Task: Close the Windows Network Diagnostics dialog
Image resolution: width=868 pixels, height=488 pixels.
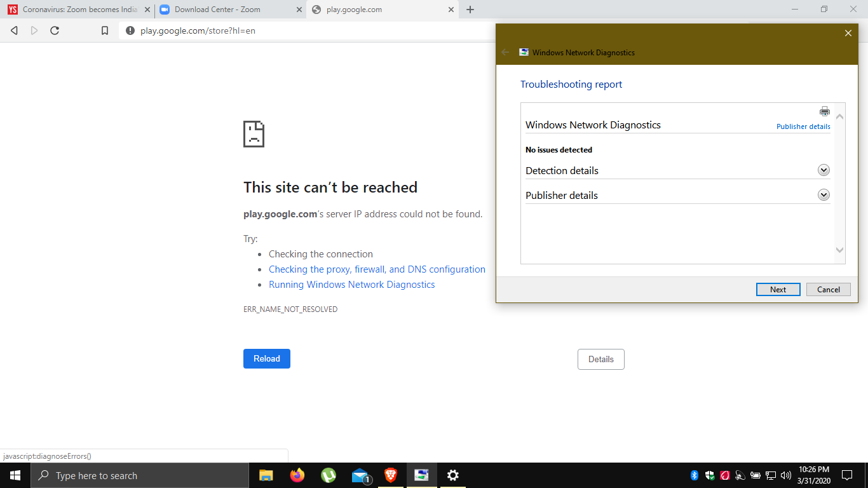Action: coord(848,34)
